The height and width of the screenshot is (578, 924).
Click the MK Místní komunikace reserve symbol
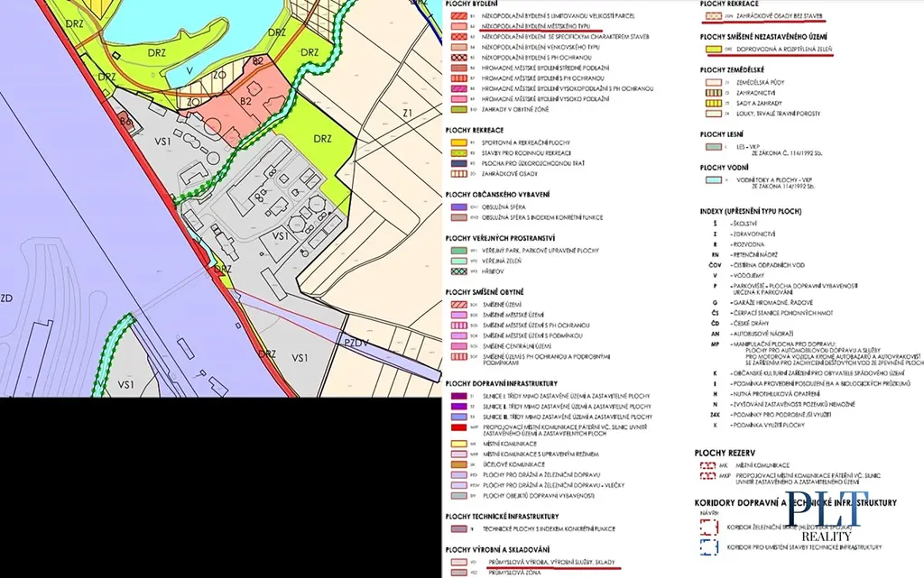[x=707, y=463]
